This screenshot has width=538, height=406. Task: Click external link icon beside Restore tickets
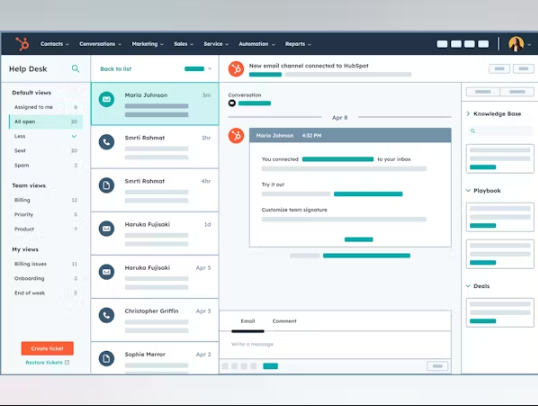coord(67,362)
